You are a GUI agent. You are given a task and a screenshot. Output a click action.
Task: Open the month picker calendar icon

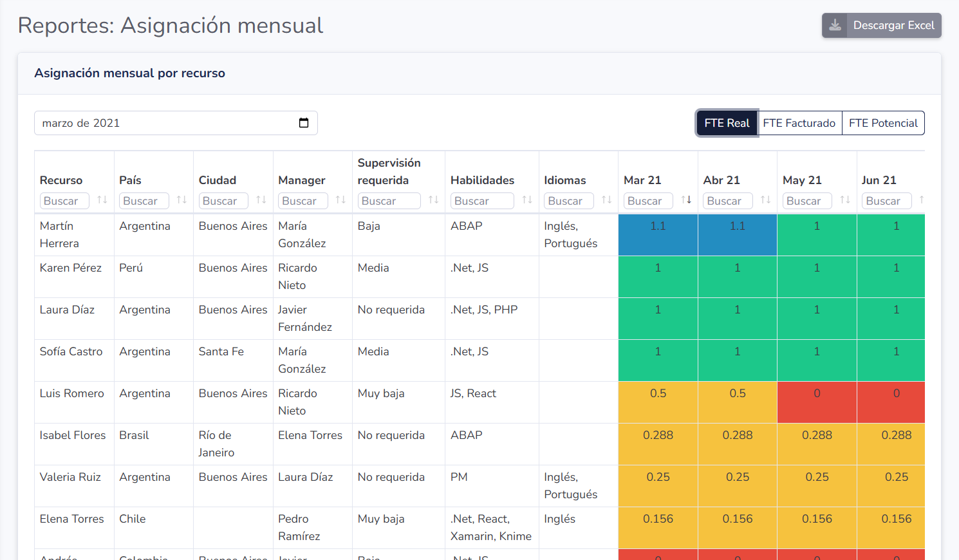303,122
